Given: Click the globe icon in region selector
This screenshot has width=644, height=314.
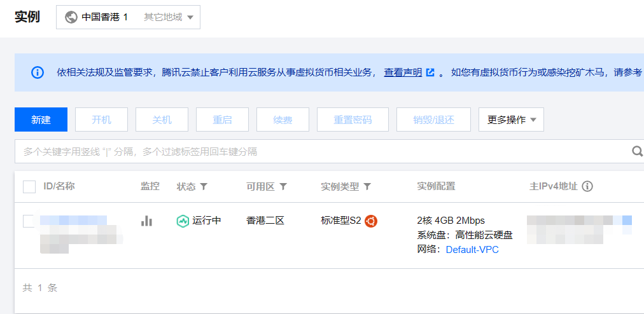Looking at the screenshot, I should [71, 17].
